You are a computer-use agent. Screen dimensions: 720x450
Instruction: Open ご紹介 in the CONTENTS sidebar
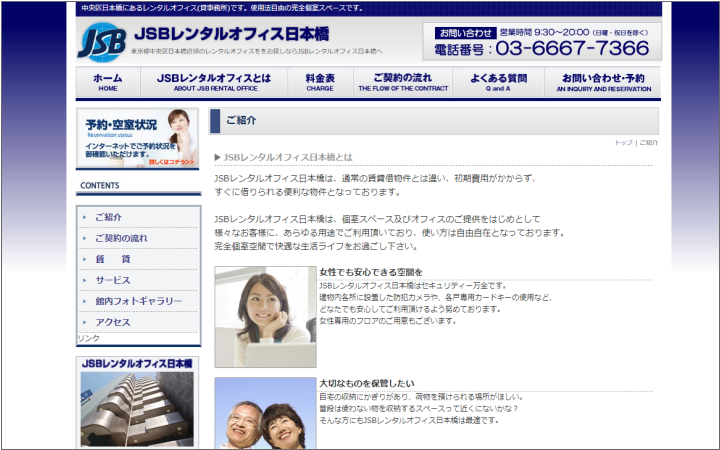pos(108,217)
